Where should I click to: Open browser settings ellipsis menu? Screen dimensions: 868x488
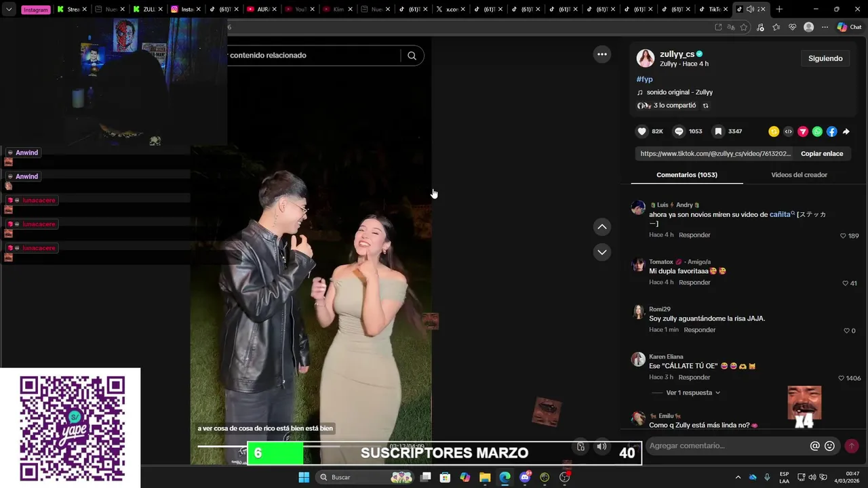click(825, 27)
